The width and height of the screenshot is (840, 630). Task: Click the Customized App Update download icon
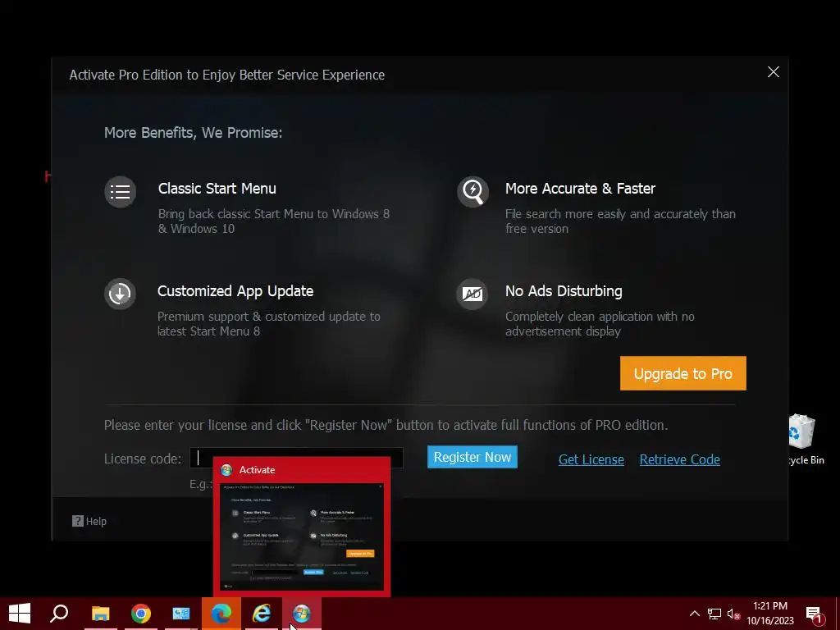click(x=120, y=294)
